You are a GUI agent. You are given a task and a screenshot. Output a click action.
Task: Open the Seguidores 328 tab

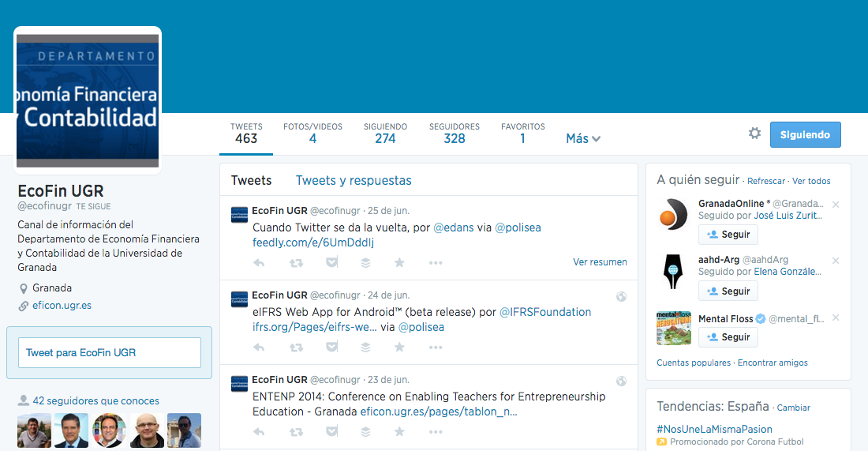click(454, 133)
